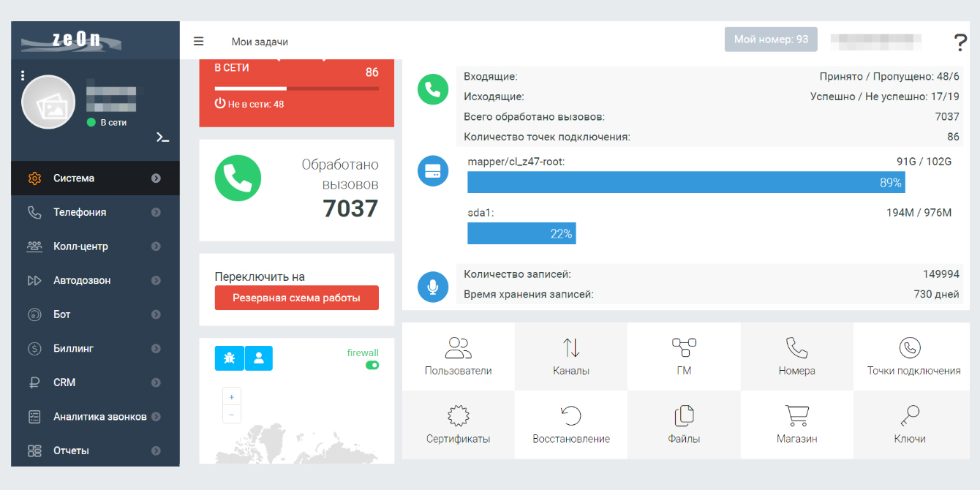Viewport: 980px width, 490px height.
Task: Click the sda1 22% usage bar
Action: point(521,233)
